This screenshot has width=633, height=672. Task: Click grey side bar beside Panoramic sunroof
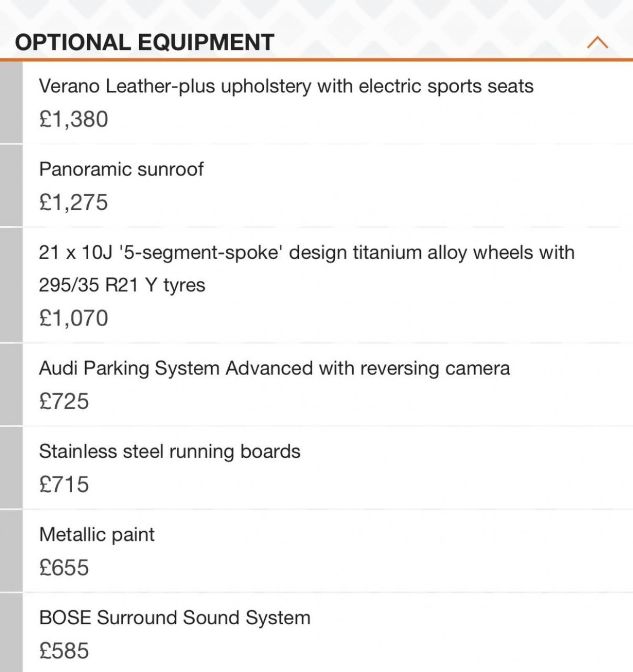pos(11,186)
